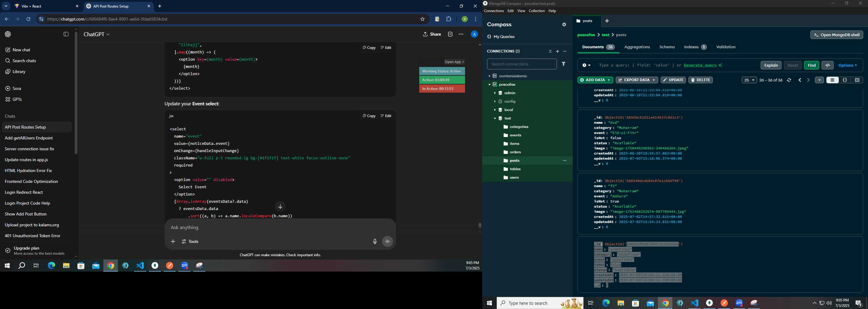This screenshot has height=309, width=868.
Task: Expand the admin database node
Action: pyautogui.click(x=495, y=93)
